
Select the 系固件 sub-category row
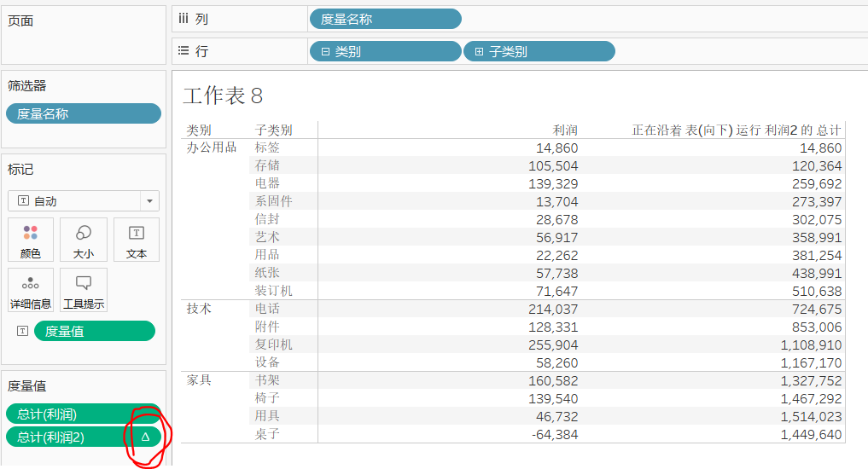point(273,200)
